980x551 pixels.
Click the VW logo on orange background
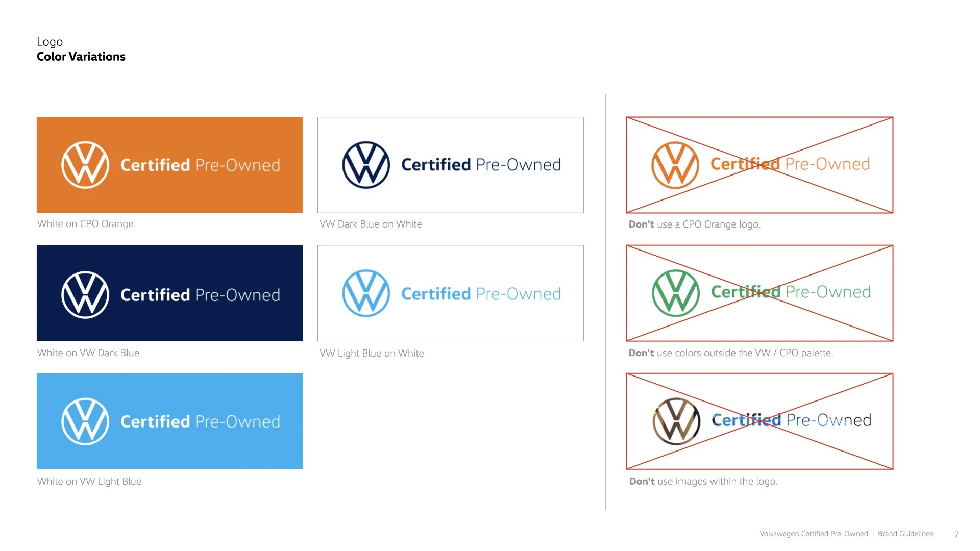(x=85, y=165)
